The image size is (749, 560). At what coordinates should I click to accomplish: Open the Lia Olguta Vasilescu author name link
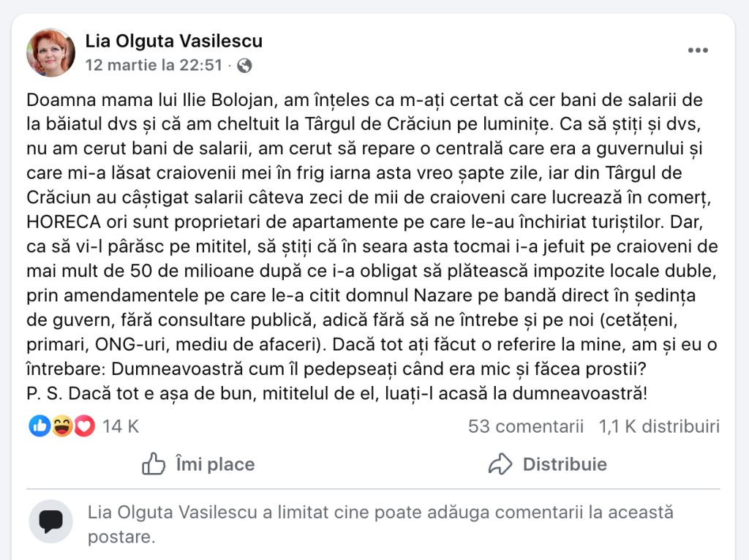tap(174, 41)
